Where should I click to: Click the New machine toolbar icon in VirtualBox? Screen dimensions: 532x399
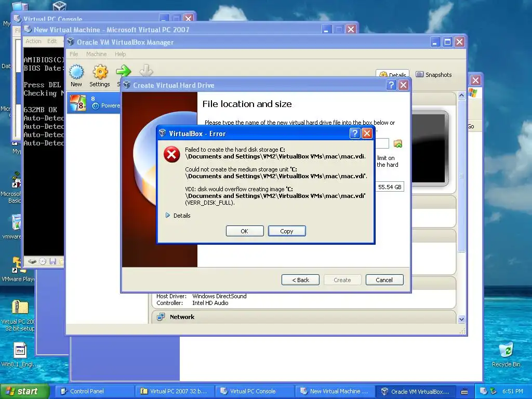[x=76, y=76]
